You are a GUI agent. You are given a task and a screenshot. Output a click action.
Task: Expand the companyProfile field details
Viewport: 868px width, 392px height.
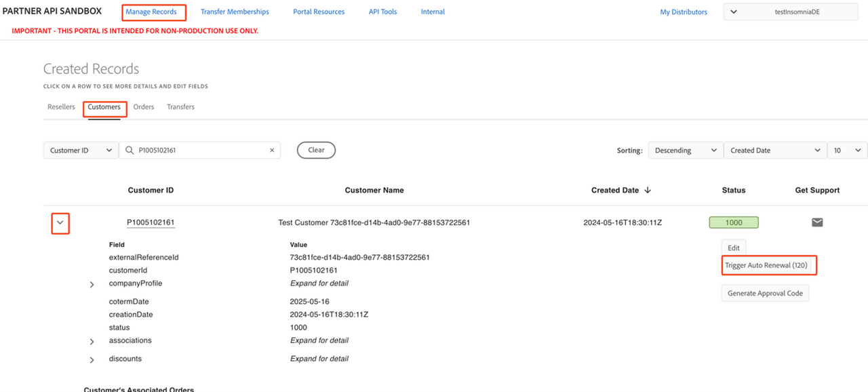[92, 284]
